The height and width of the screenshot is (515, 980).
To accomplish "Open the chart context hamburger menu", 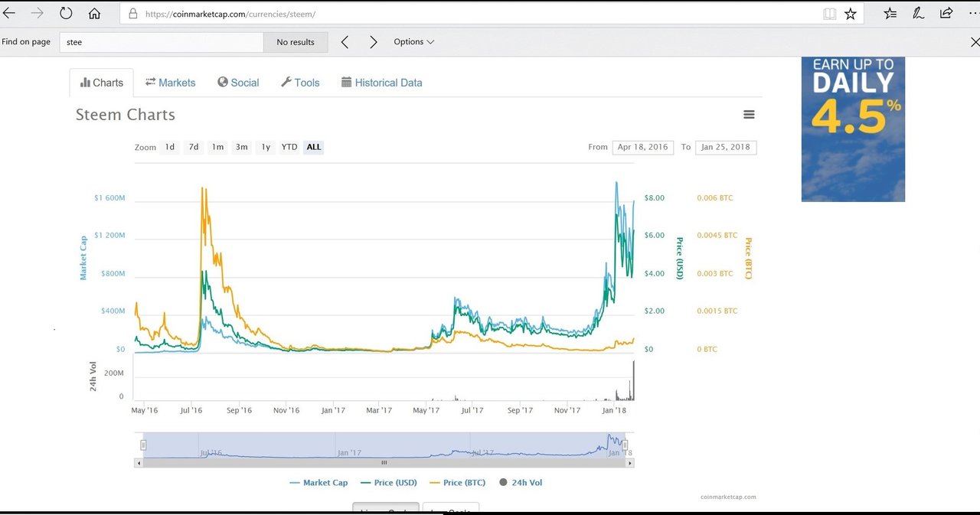I will click(749, 115).
